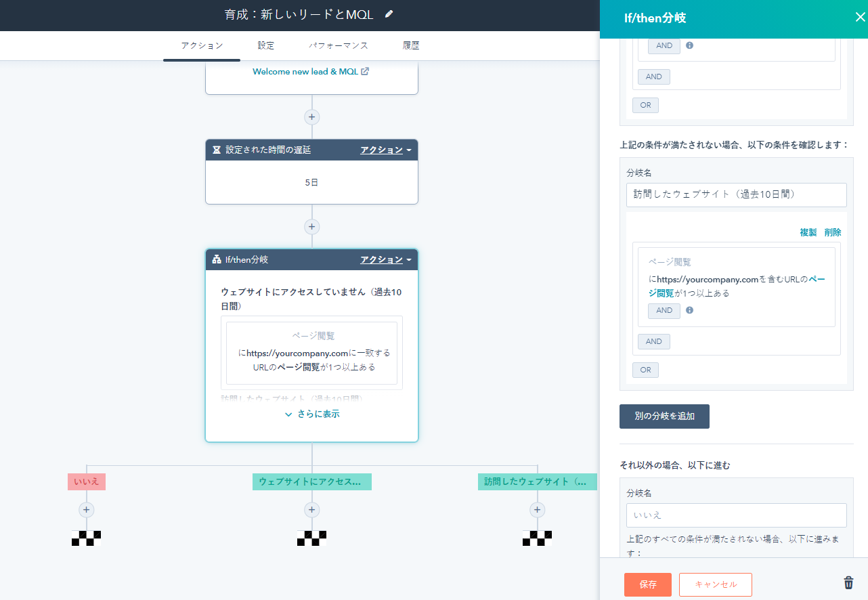Click the 別の分岐を追加 button
The width and height of the screenshot is (868, 600).
point(664,416)
